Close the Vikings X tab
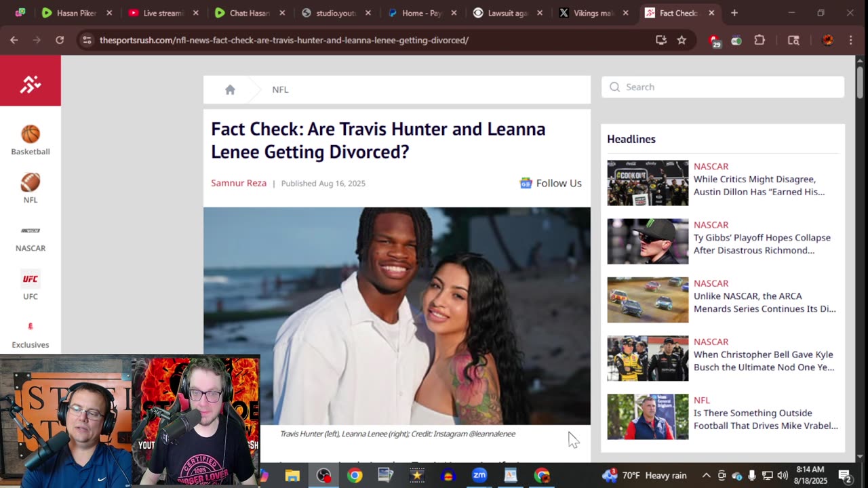868x488 pixels. (625, 13)
